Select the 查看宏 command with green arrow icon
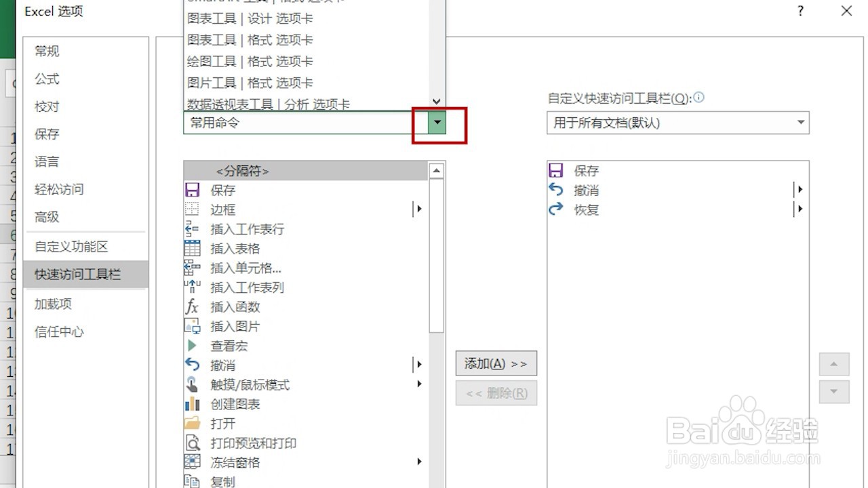Image resolution: width=868 pixels, height=488 pixels. pyautogui.click(x=229, y=346)
